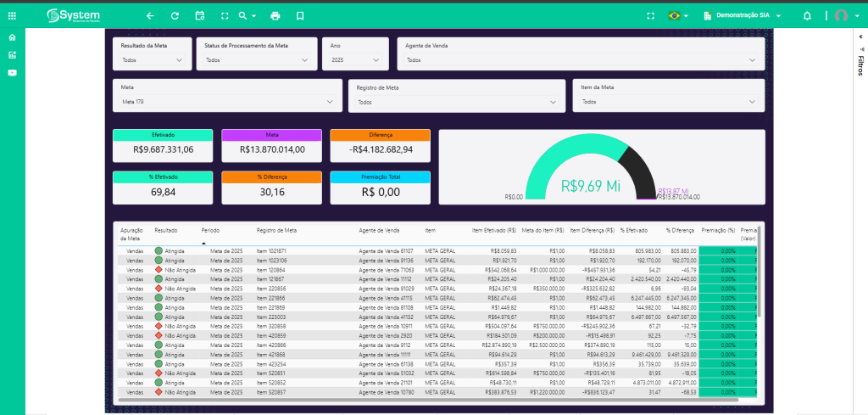Bookmark this dashboard page
This screenshot has width=868, height=415.
[x=300, y=15]
